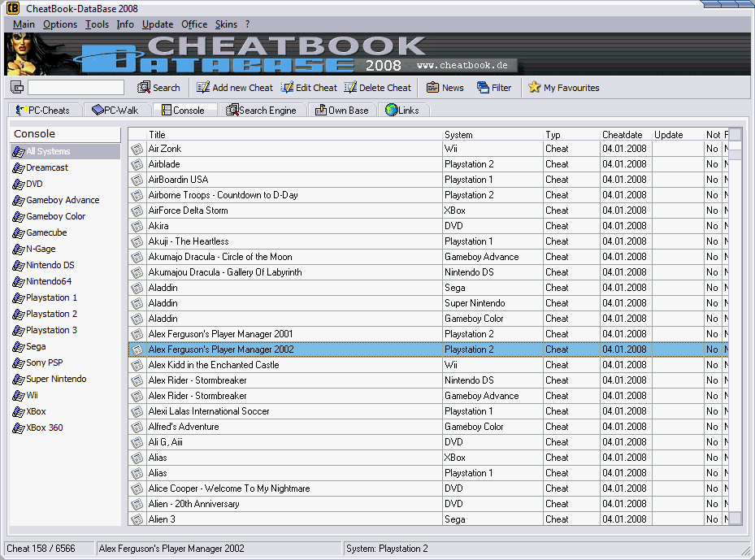
Task: Open My Favourites
Action: [x=563, y=88]
